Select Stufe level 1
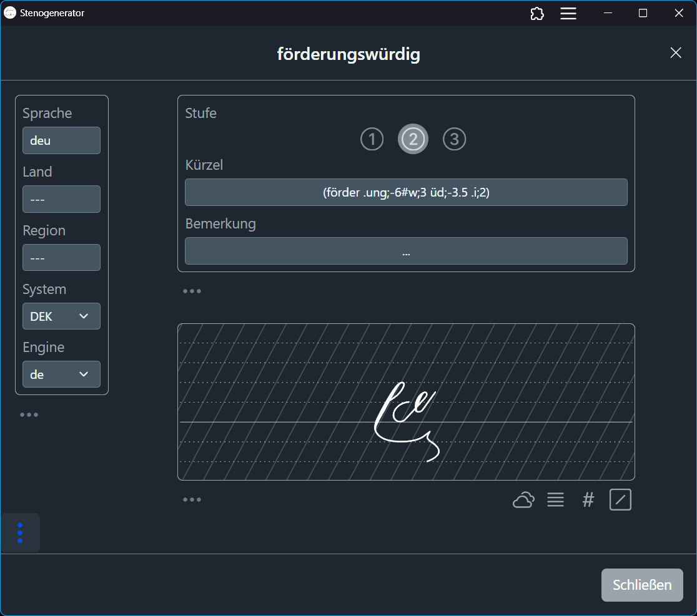Image resolution: width=697 pixels, height=616 pixels. point(372,139)
